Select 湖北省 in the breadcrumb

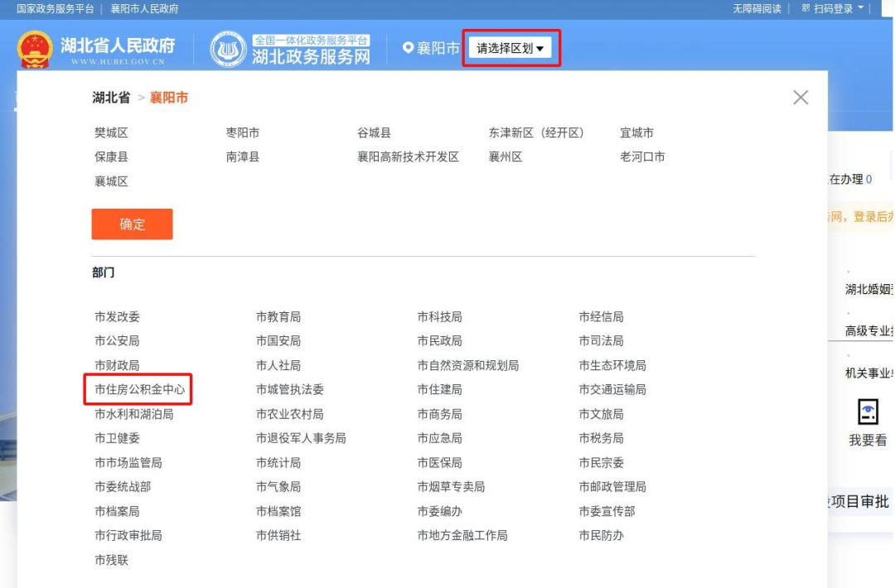(111, 98)
